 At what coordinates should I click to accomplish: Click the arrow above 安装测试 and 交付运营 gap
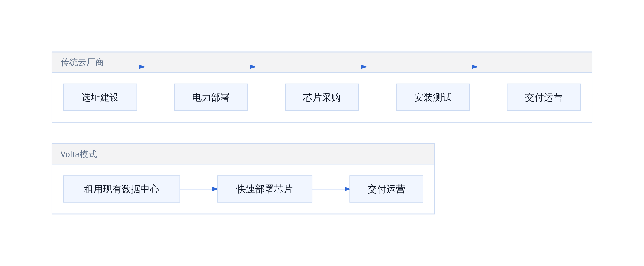[x=458, y=67]
